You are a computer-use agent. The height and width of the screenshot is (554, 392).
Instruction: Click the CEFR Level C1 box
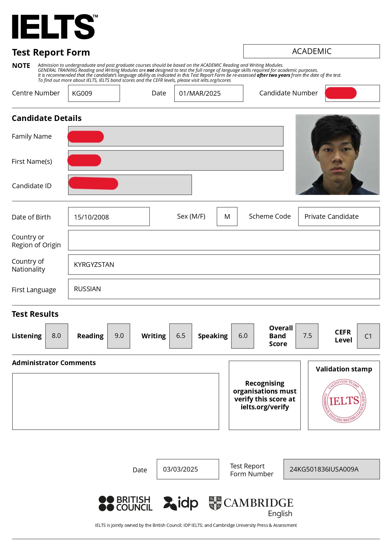pos(368,336)
